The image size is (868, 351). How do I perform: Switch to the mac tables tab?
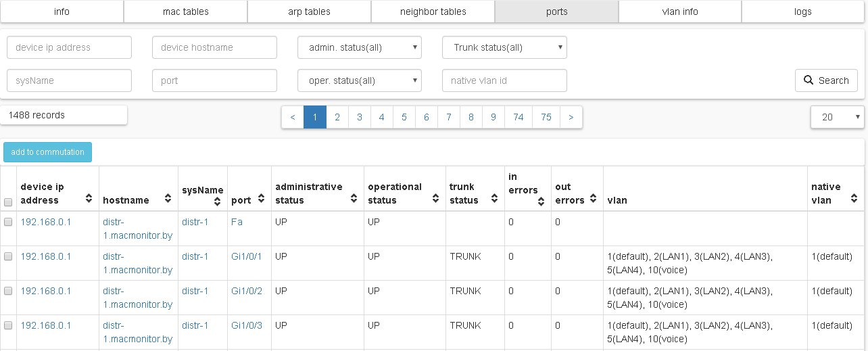tap(186, 11)
